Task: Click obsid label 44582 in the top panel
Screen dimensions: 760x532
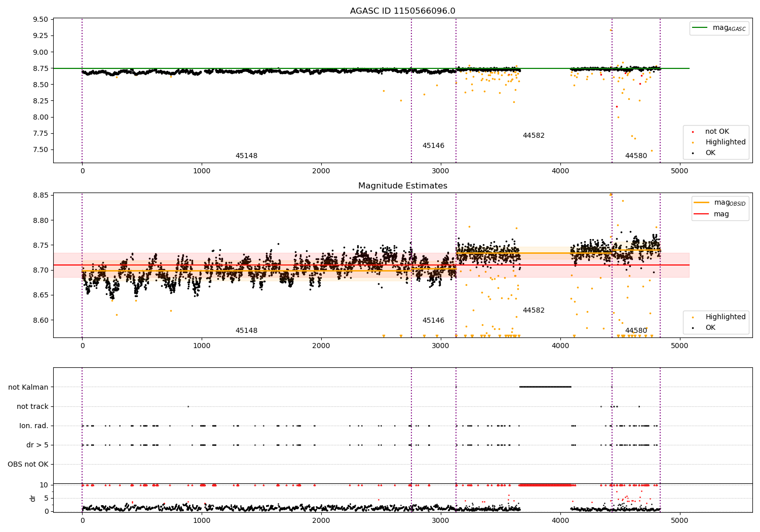Action: click(x=534, y=136)
